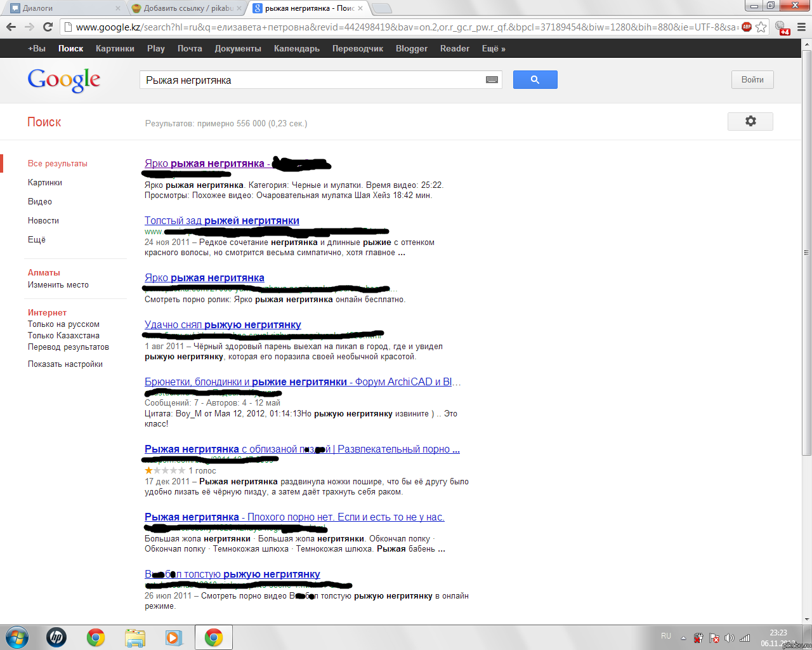Reload the page with the refresh icon
Screen dimensions: 812x650
click(48, 27)
